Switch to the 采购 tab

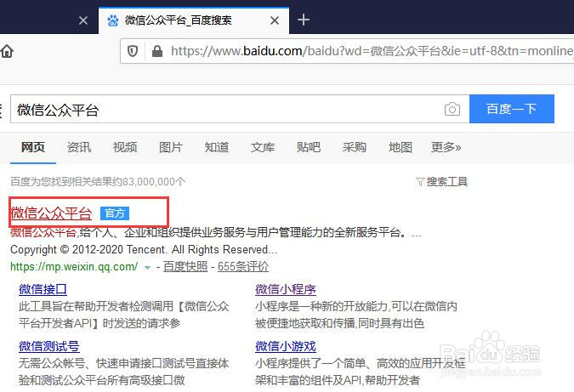coord(354,147)
